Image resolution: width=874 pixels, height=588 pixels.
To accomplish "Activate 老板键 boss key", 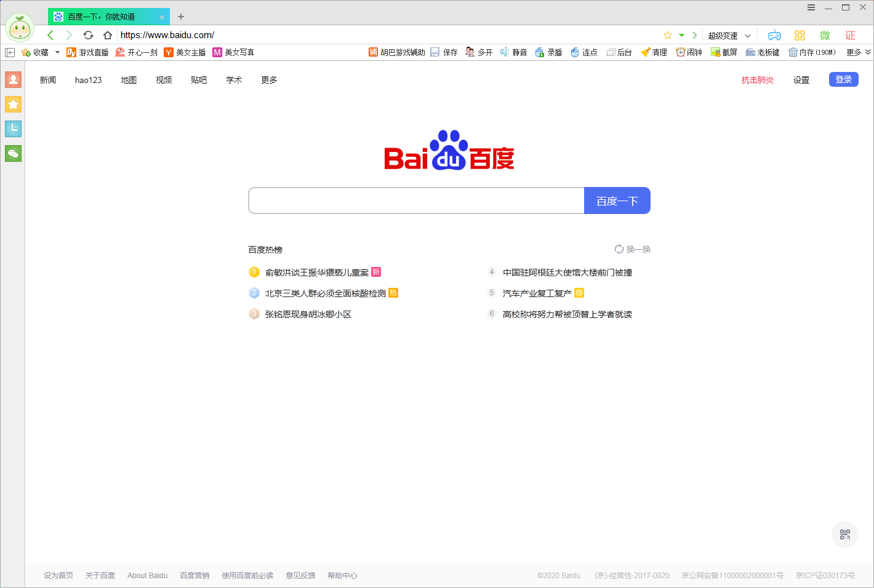I will (763, 52).
